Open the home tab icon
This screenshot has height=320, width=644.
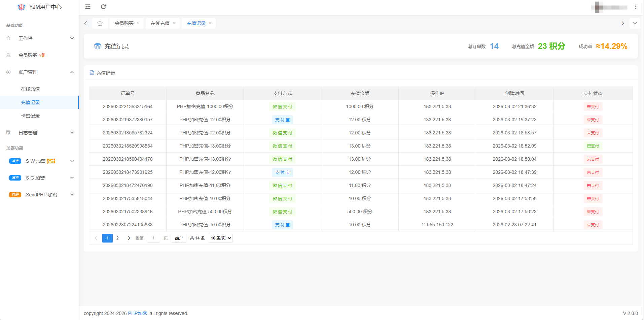(x=100, y=23)
